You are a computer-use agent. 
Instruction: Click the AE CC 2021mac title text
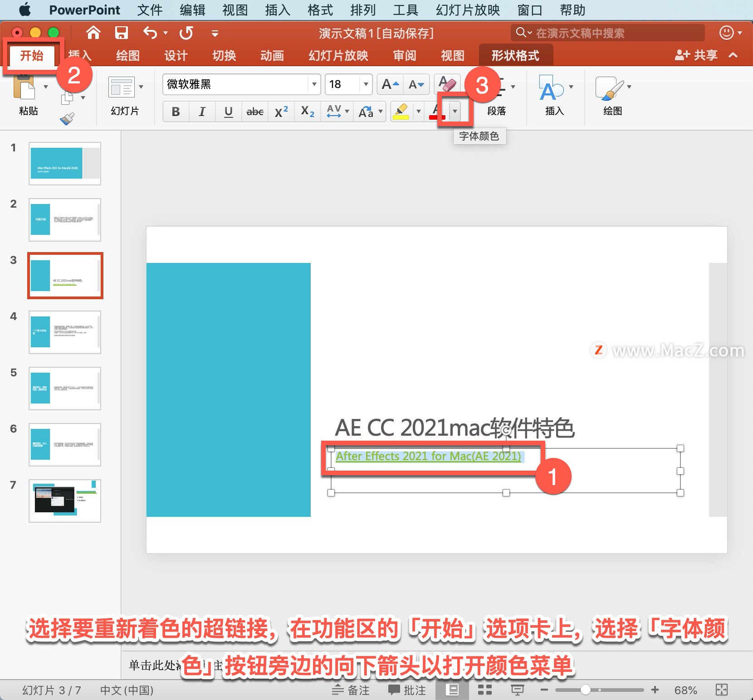click(x=455, y=428)
